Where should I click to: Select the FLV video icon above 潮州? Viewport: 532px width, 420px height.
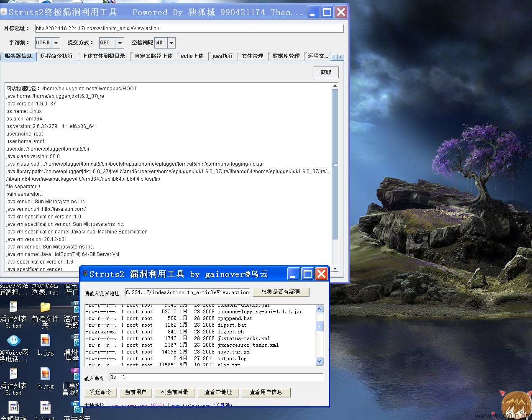pos(76,341)
